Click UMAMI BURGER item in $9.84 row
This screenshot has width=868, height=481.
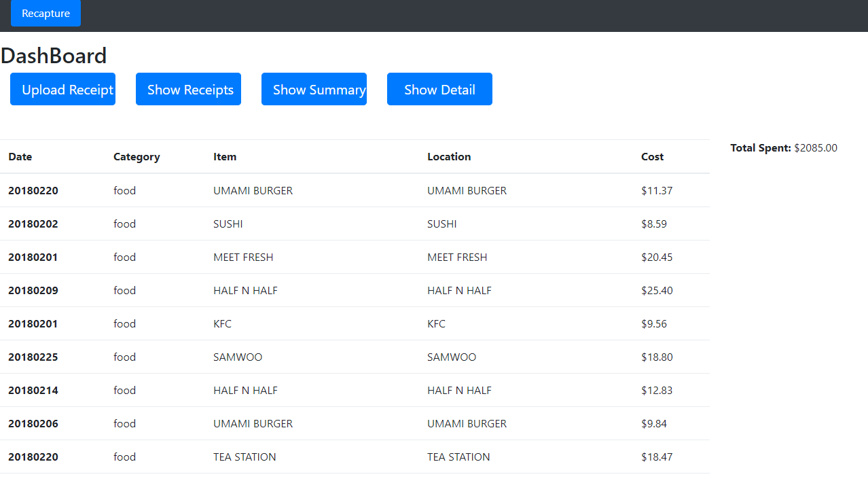253,423
